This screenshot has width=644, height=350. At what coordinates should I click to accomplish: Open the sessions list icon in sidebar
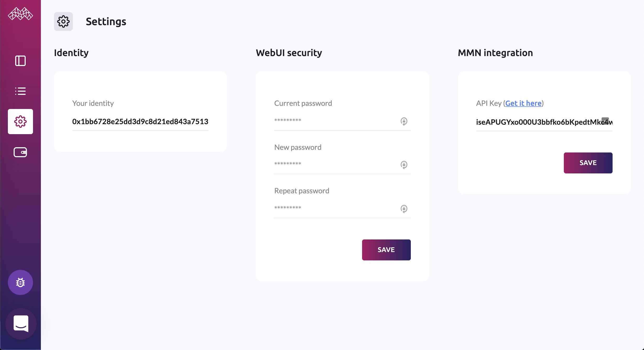point(20,91)
